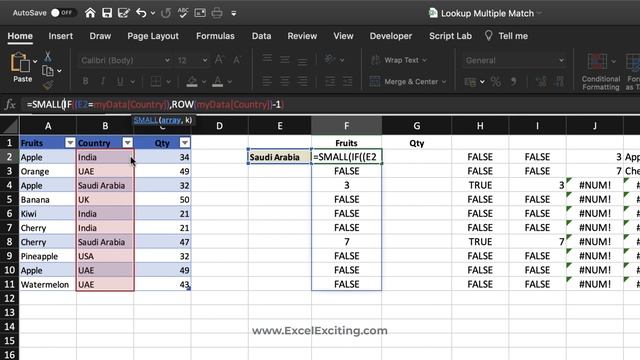Click the Font Color A swatch

(x=218, y=81)
